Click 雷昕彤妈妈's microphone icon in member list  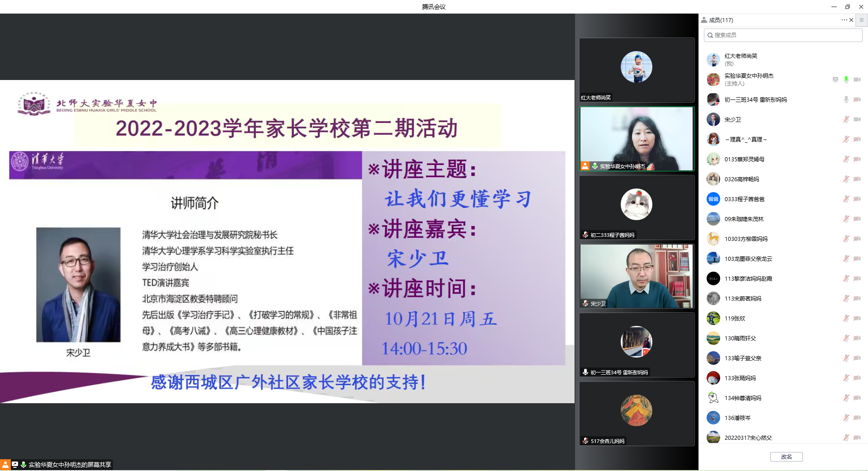846,99
